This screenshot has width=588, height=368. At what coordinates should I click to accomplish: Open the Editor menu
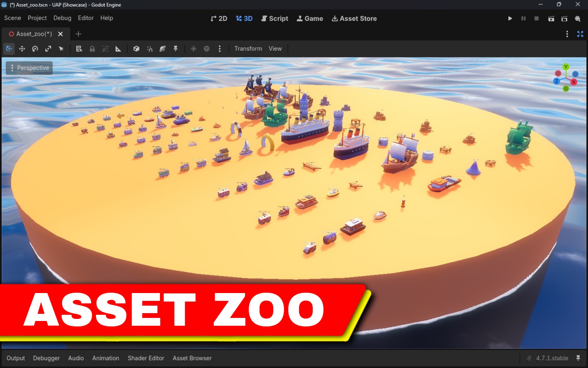[85, 18]
